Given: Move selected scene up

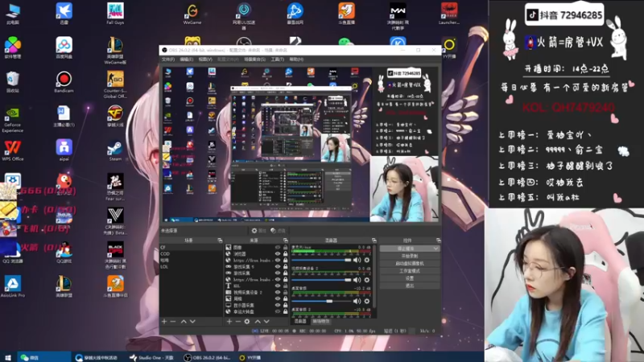Looking at the screenshot, I should click(184, 321).
